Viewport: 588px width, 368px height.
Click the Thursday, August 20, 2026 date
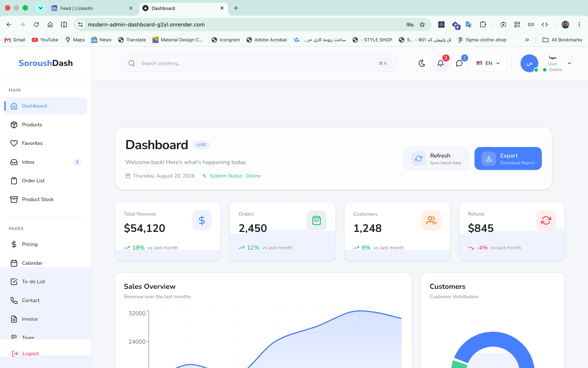pos(164,176)
